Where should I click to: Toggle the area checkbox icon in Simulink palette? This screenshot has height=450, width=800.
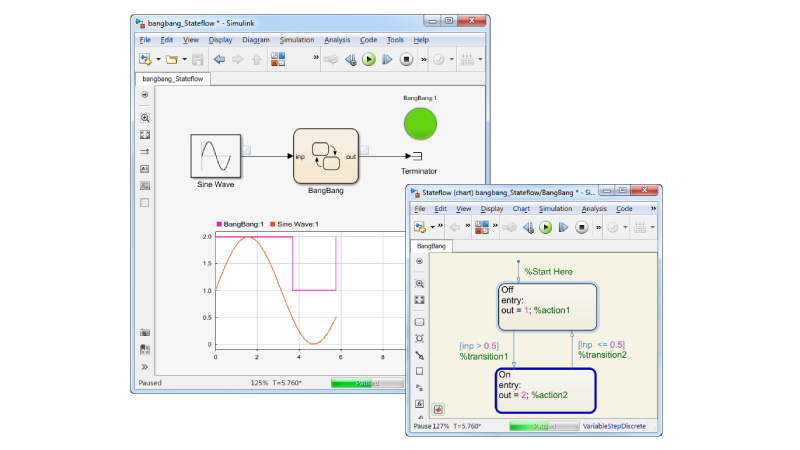145,202
